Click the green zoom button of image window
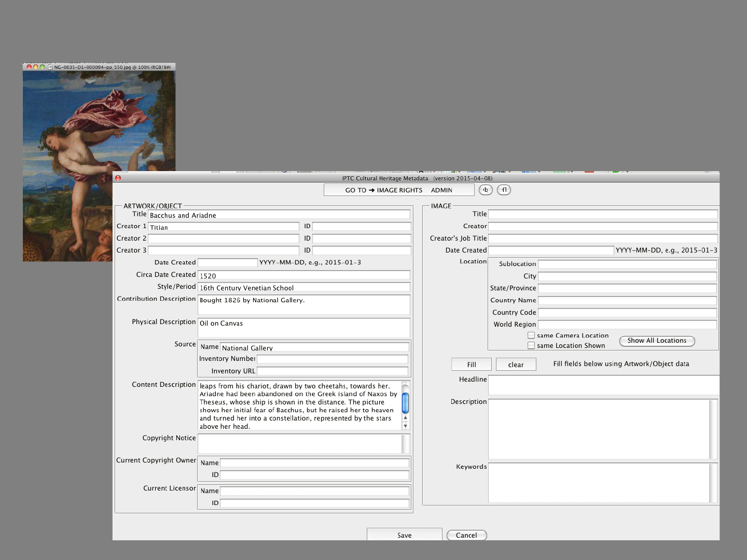Viewport: 747px width, 560px height. [x=42, y=67]
